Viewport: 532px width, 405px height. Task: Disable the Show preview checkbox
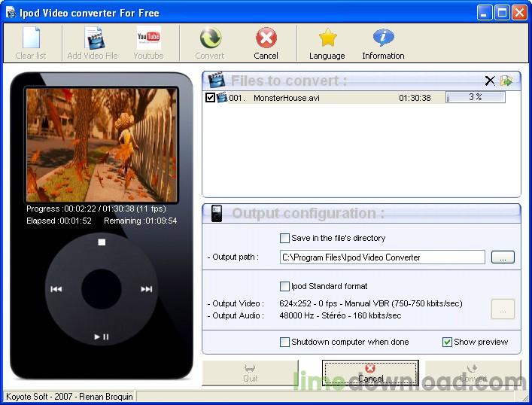click(447, 342)
